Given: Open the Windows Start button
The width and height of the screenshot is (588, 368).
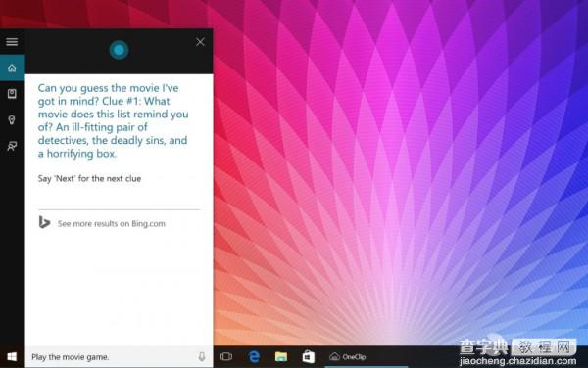Looking at the screenshot, I should coord(12,357).
